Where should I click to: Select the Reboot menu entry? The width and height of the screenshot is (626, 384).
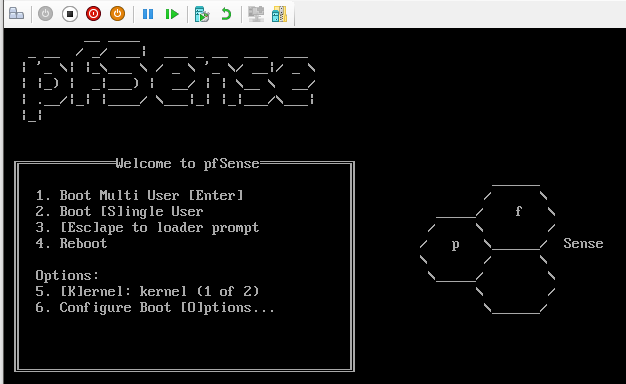(x=71, y=243)
